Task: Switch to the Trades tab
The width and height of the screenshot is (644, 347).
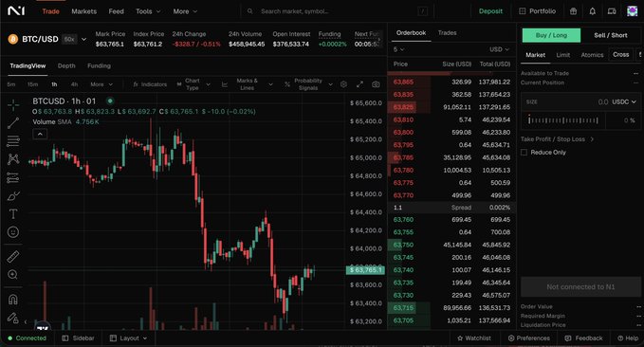Action: (448, 32)
